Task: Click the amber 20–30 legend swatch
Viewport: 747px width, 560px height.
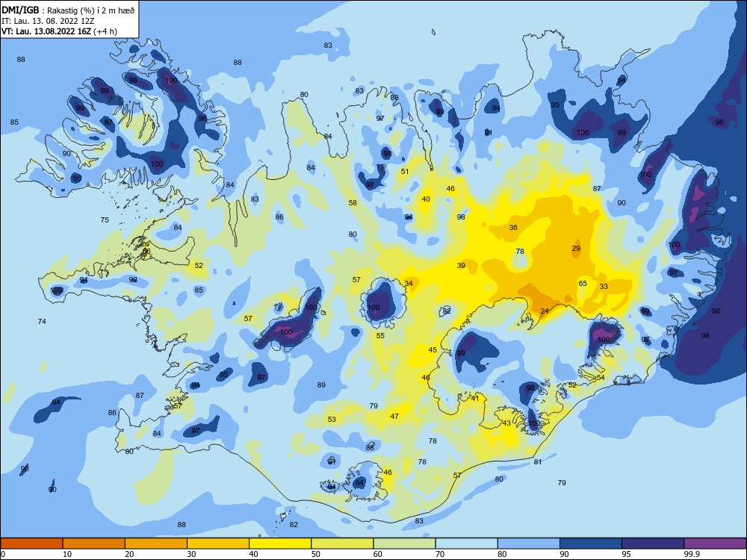Action: [156, 544]
